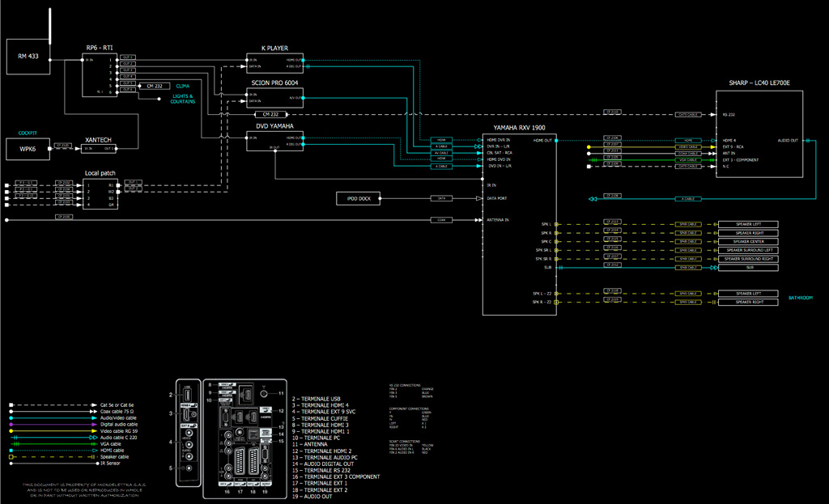Click the SPEAKER SURROUND RIGHT box
The width and height of the screenshot is (829, 504).
(x=748, y=259)
